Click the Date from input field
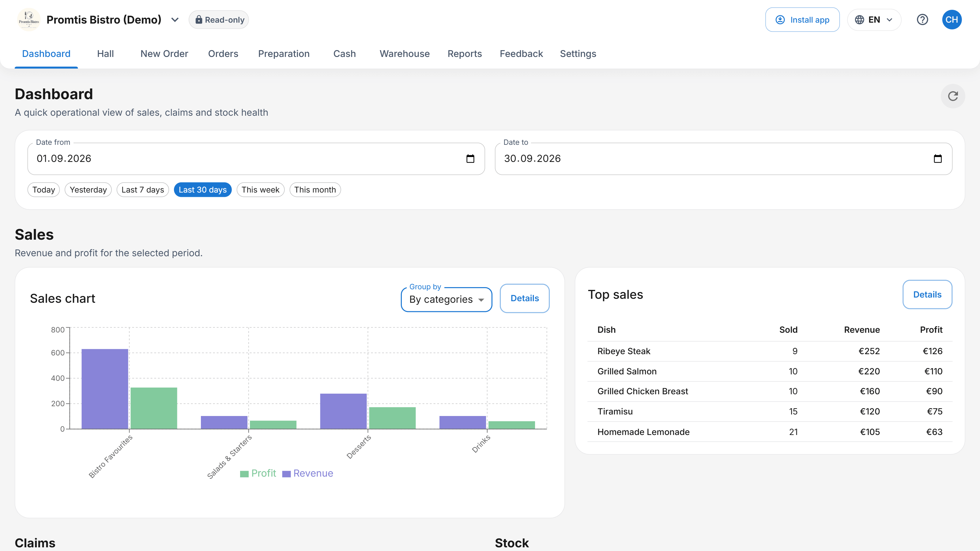The image size is (980, 551). (256, 159)
